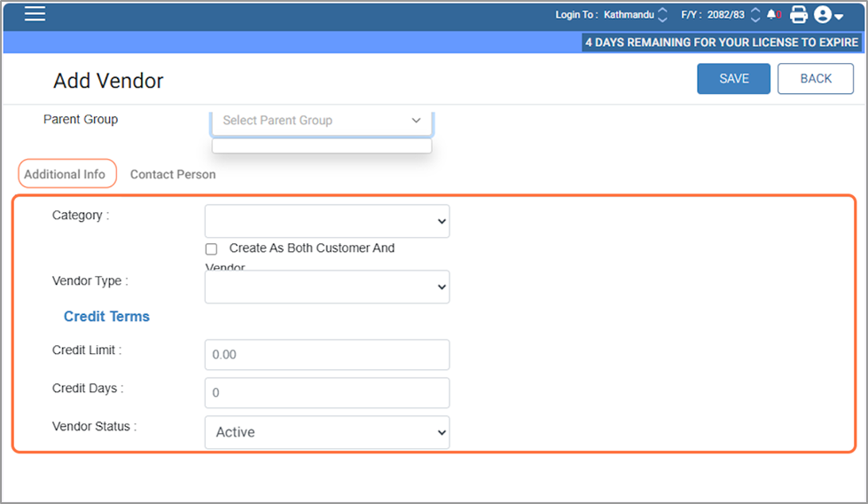Click the empty list below Parent Group
Screen dimensions: 868x504
click(x=322, y=146)
